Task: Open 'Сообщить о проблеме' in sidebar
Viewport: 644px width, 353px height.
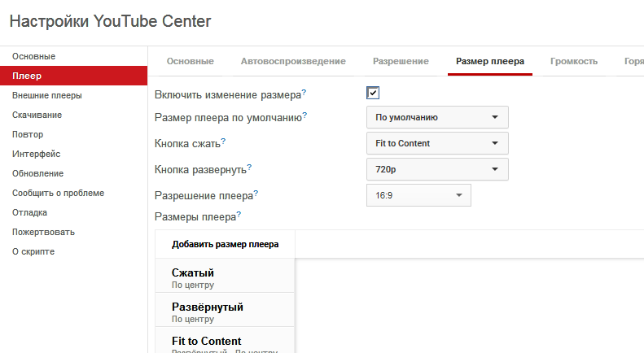Action: tap(58, 193)
